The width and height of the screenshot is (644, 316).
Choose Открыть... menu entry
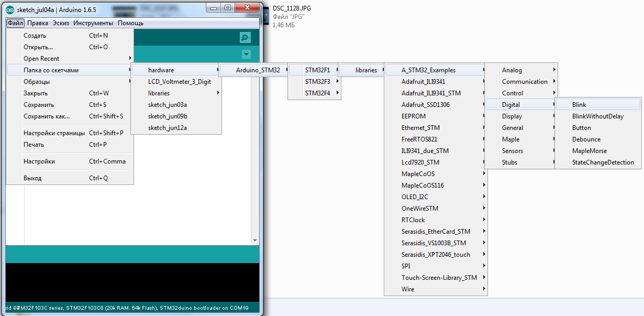pyautogui.click(x=70, y=47)
